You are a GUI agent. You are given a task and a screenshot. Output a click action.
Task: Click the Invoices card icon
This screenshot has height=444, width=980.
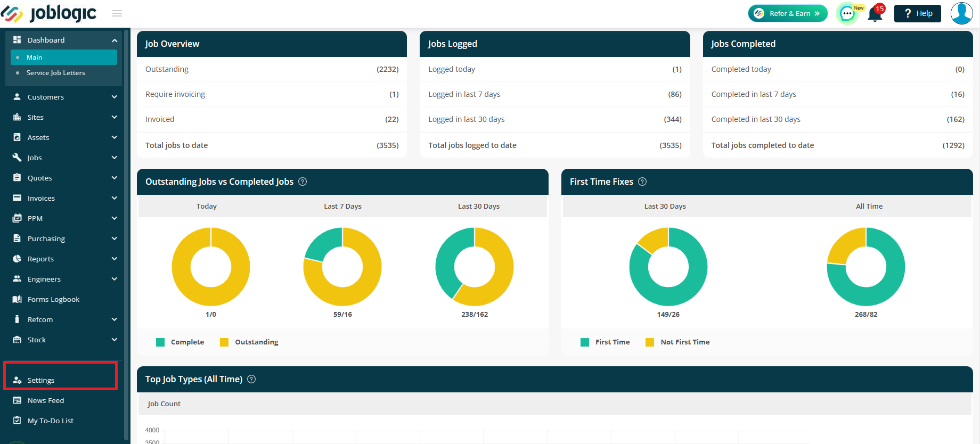coord(17,198)
